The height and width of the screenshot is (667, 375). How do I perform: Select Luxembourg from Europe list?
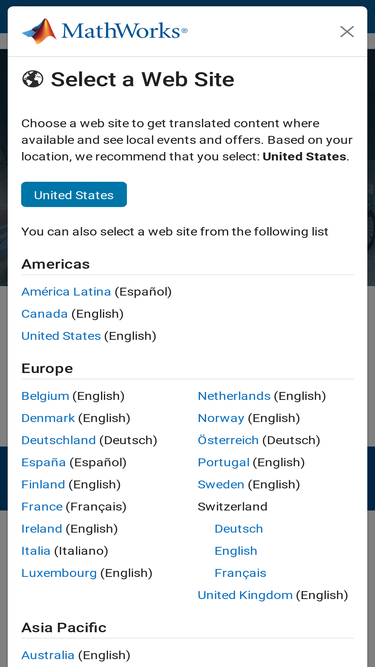pyautogui.click(x=59, y=573)
